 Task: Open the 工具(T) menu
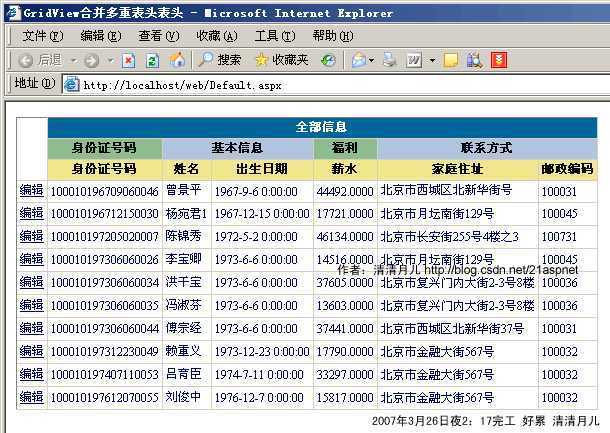(275, 36)
